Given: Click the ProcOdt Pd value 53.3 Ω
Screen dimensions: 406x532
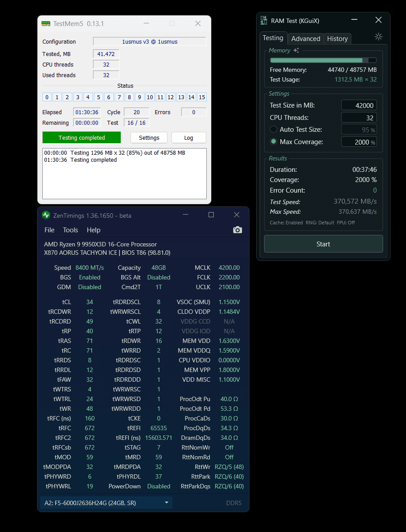Looking at the screenshot, I should (229, 409).
